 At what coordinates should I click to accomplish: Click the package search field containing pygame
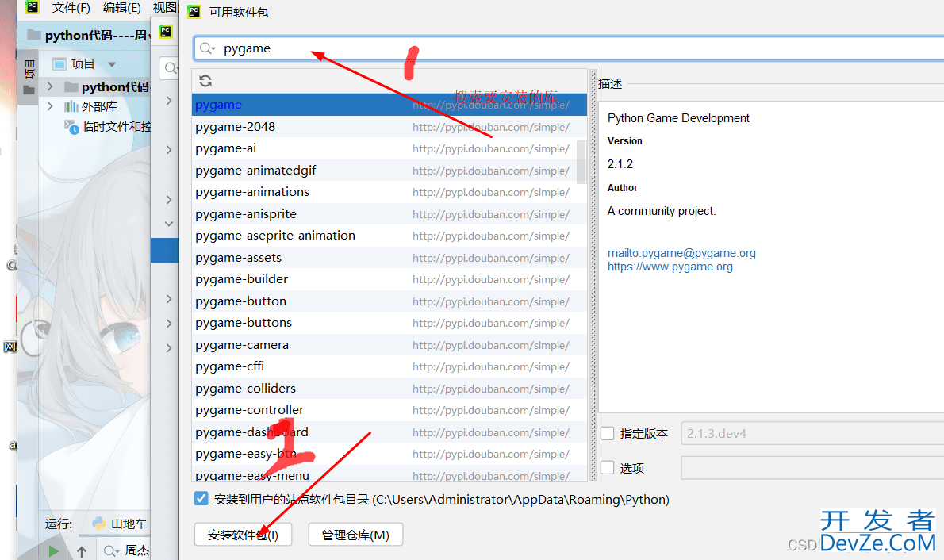[568, 48]
